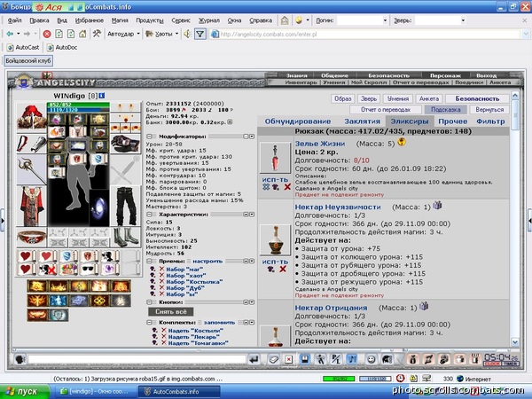Click the red Stop loading icon
This screenshot has width=532, height=399.
point(47,34)
